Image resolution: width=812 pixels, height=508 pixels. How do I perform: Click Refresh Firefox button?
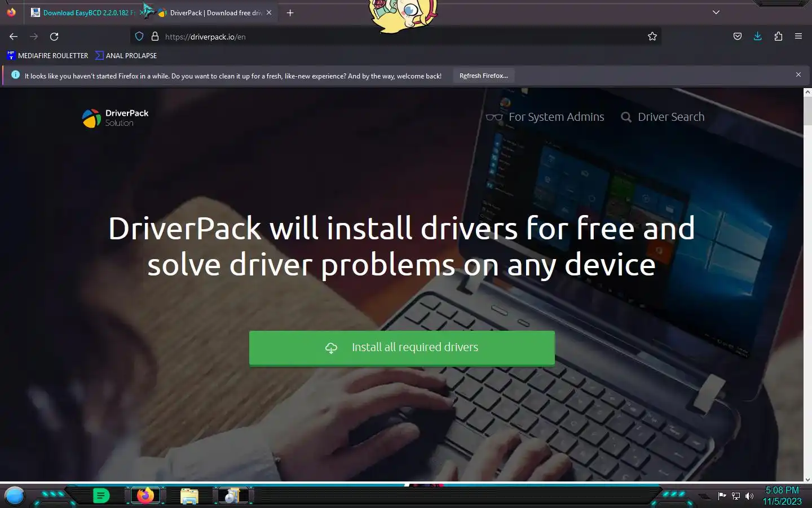point(484,76)
